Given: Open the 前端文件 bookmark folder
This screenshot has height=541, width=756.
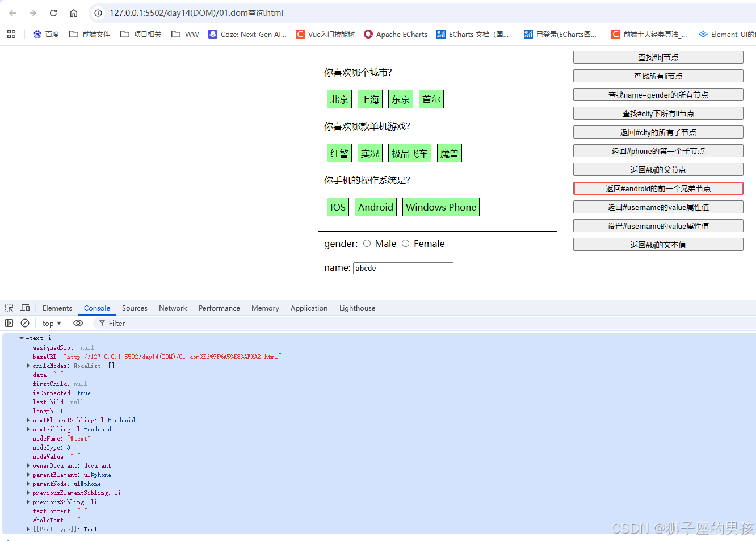Looking at the screenshot, I should point(90,34).
